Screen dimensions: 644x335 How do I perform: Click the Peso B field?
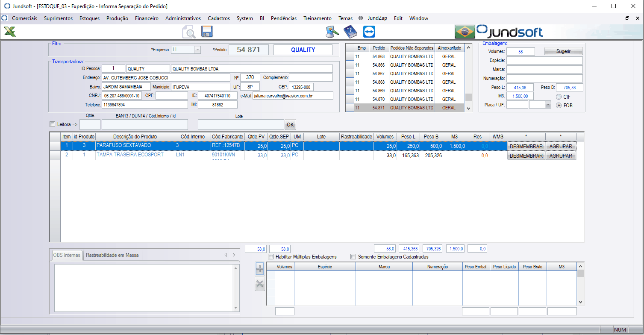[x=569, y=87]
